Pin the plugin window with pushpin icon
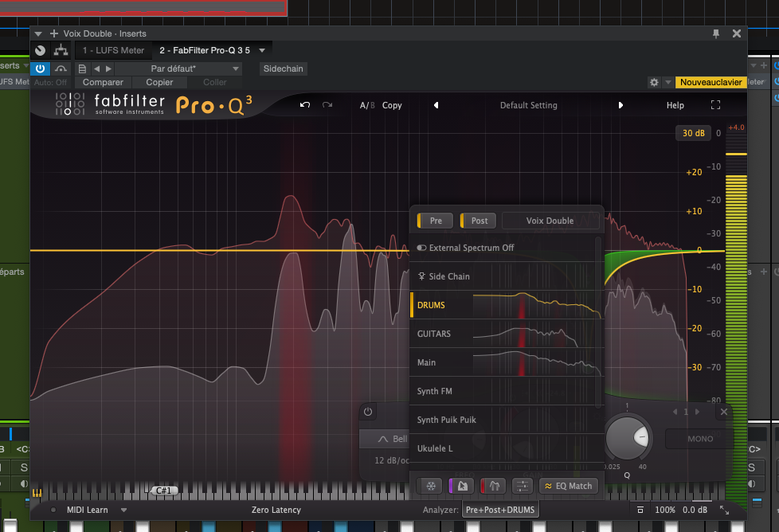This screenshot has height=532, width=779. (x=716, y=33)
